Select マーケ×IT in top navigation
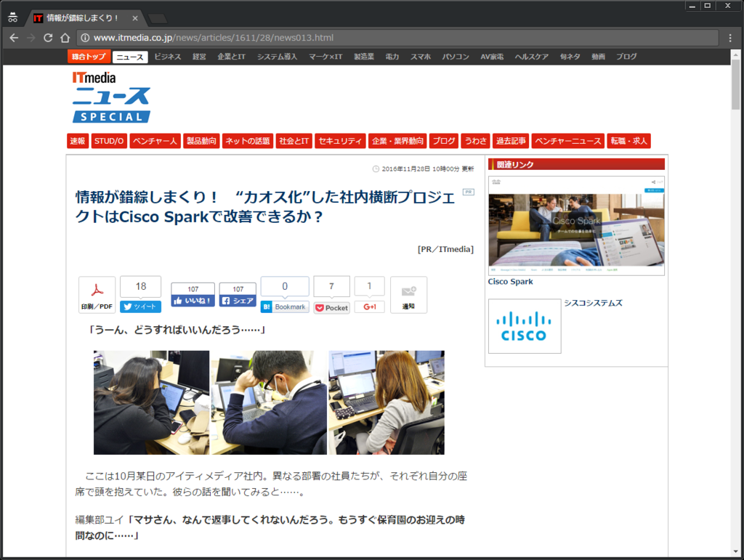Image resolution: width=744 pixels, height=560 pixels. (325, 57)
